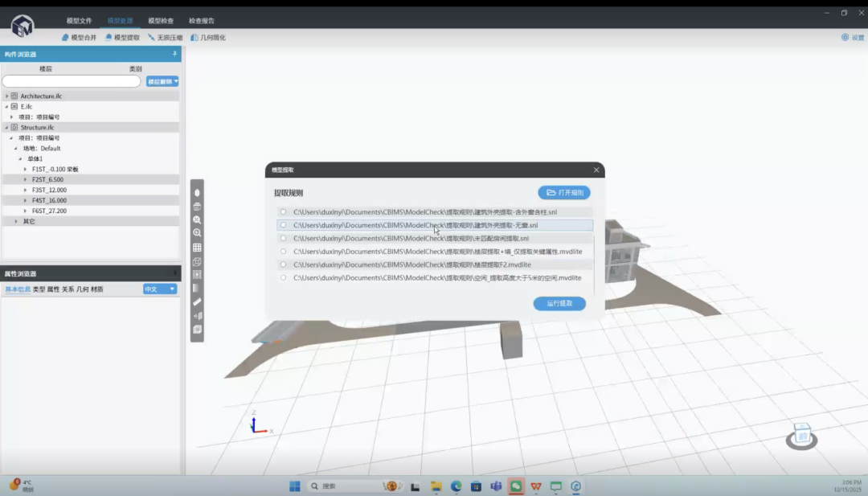Open the 楼层解绑 dropdown
This screenshot has width=868, height=496.
(162, 81)
